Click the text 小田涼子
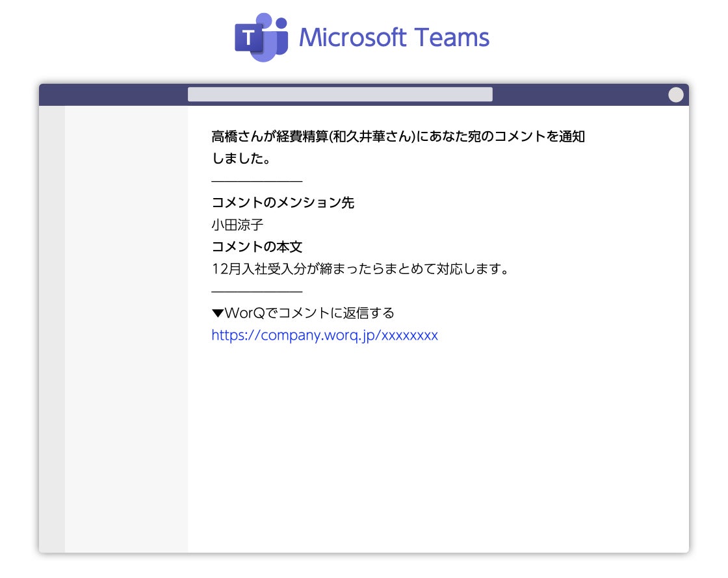This screenshot has height=578, width=728. (237, 225)
